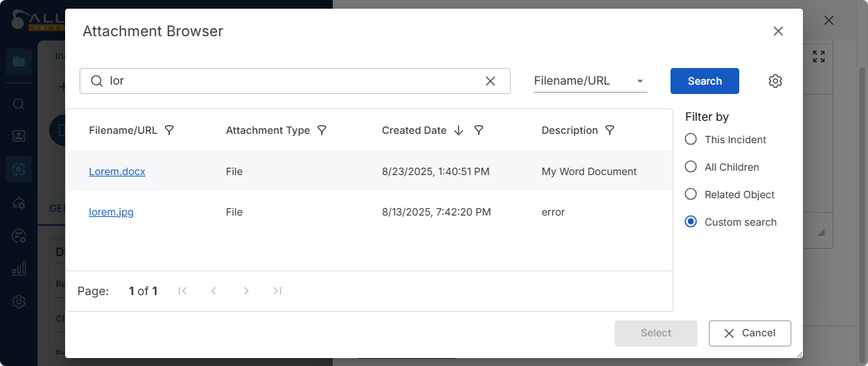Viewport: 868px width, 366px height.
Task: Open the attachment browser settings gear
Action: 775,81
